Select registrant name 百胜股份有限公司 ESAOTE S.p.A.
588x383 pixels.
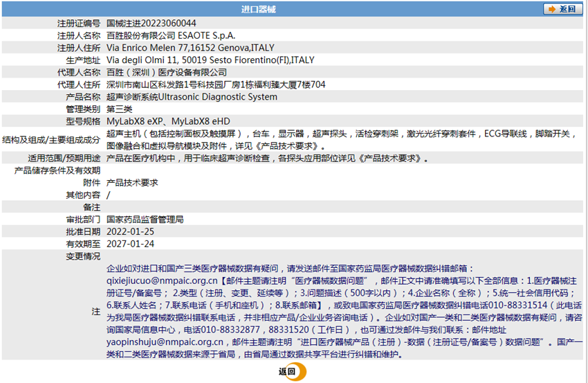click(x=171, y=36)
